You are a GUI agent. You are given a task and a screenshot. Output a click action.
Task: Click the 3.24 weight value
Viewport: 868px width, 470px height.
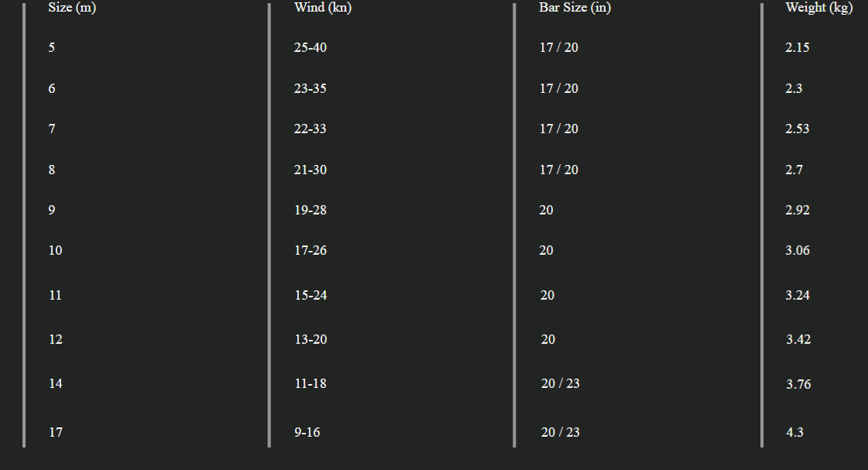(x=797, y=295)
